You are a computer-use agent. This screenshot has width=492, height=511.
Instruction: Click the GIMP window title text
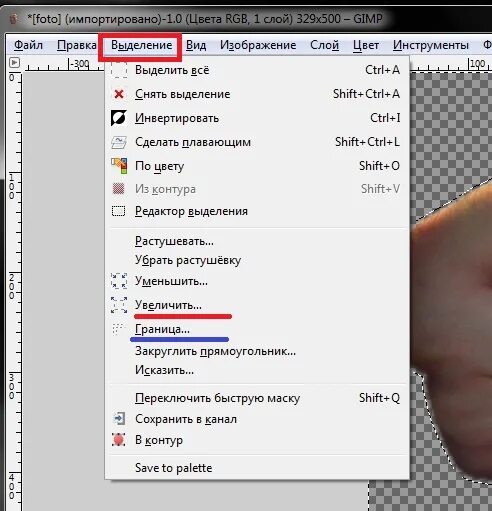coord(205,19)
